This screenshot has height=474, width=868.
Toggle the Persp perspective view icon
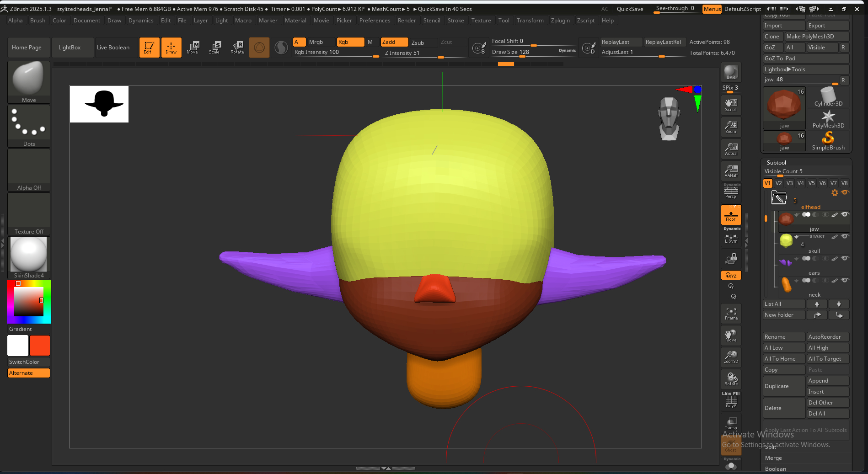tap(731, 192)
